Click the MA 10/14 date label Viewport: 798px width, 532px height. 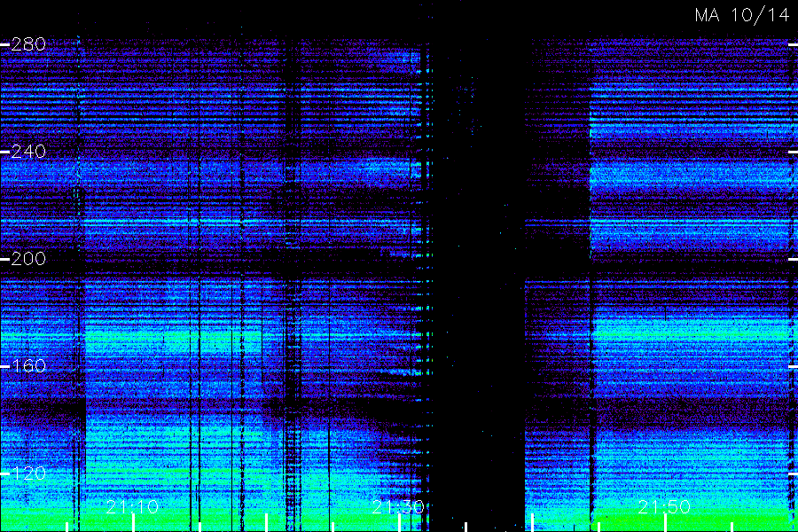click(x=742, y=15)
